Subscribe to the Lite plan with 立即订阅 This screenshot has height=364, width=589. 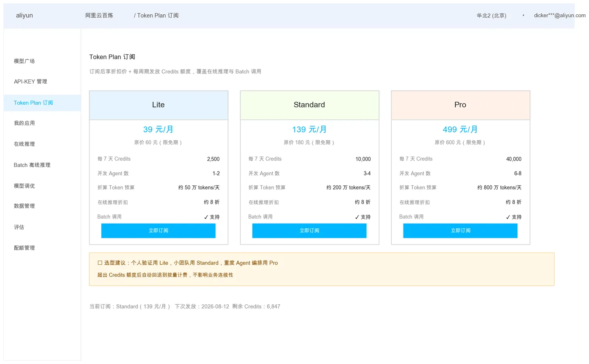pos(158,231)
